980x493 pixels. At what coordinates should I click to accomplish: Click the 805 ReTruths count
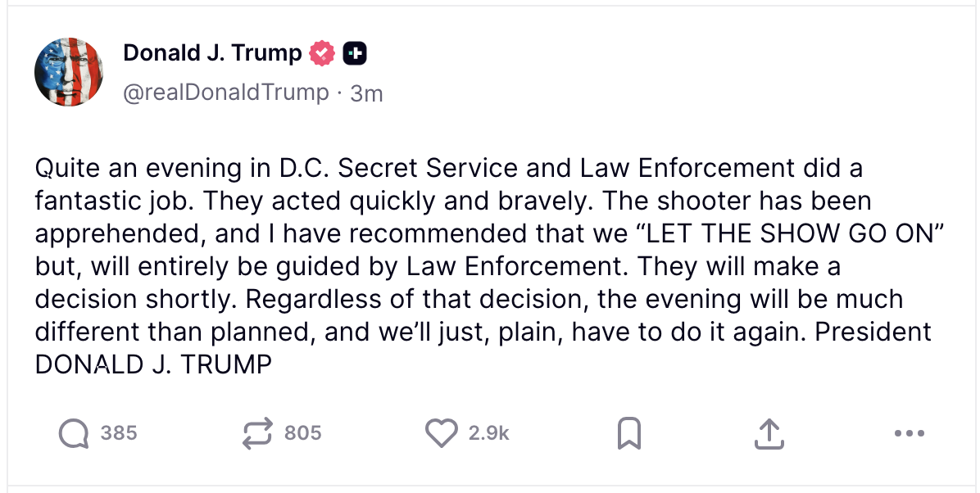tap(303, 433)
